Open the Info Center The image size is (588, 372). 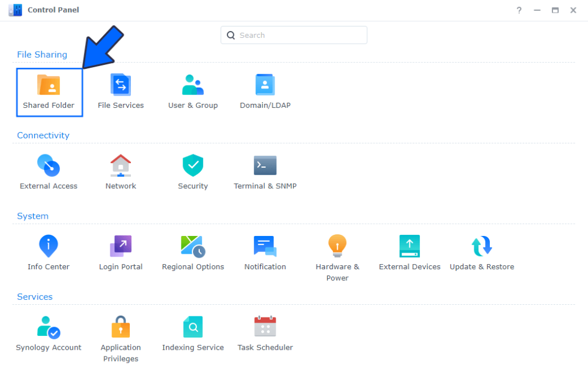coord(49,247)
